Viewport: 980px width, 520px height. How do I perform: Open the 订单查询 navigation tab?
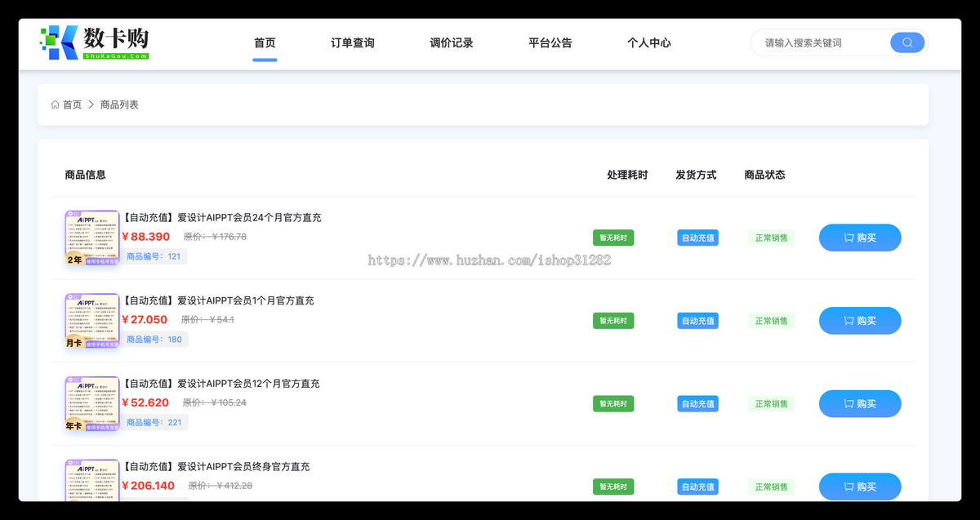point(353,42)
